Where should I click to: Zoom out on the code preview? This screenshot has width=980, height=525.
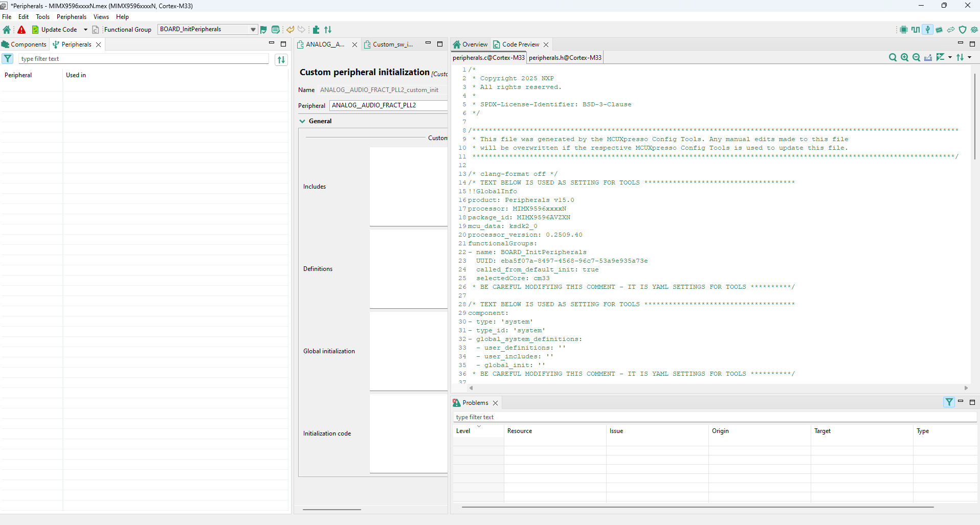917,58
